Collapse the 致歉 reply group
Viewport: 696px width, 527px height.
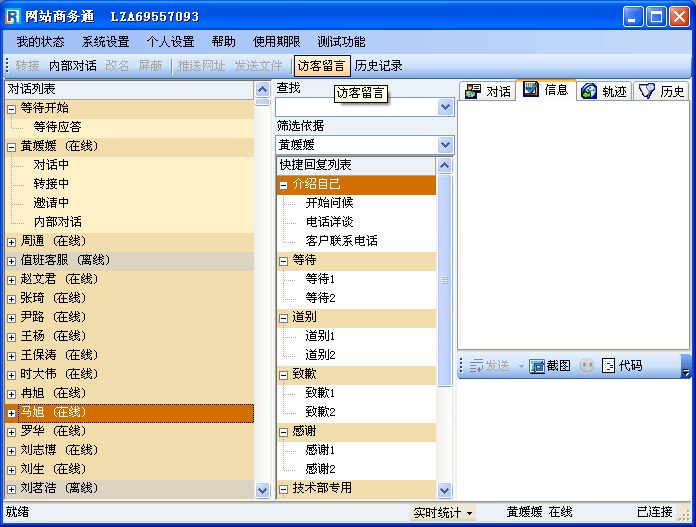coord(283,375)
